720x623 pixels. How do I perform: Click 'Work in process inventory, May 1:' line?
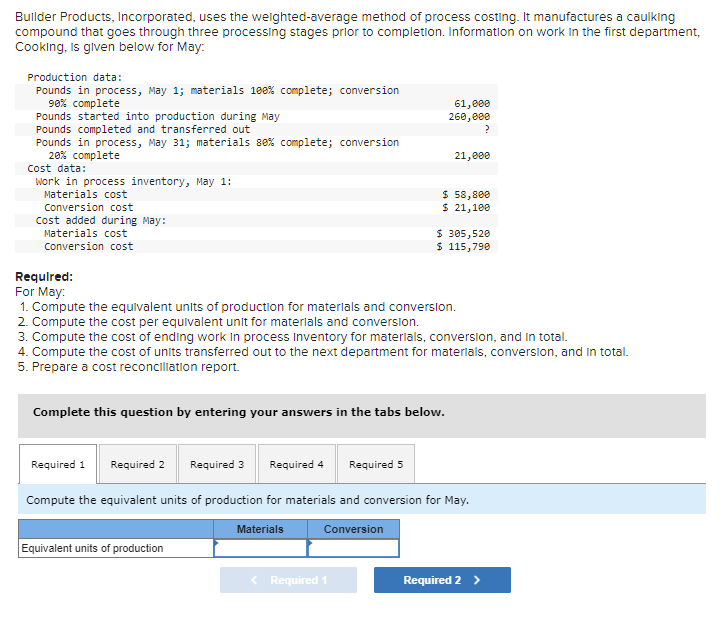(x=134, y=181)
